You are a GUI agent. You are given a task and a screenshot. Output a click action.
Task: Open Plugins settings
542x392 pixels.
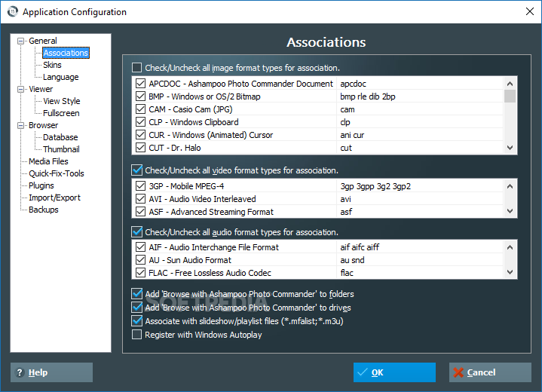(41, 185)
